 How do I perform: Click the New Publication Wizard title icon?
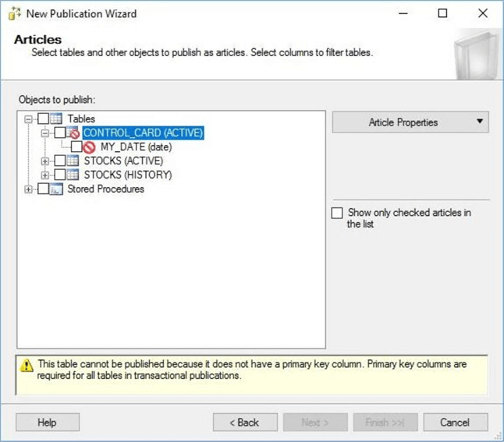click(15, 13)
